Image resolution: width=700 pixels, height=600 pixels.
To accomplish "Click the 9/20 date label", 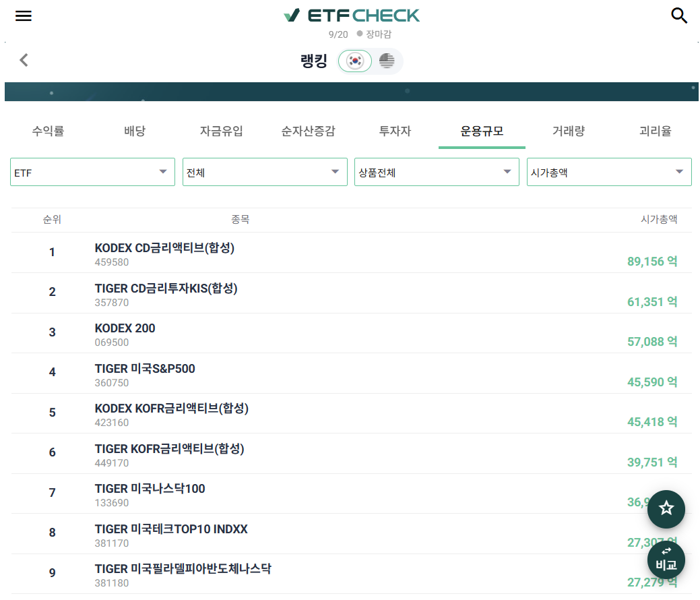I will click(338, 34).
